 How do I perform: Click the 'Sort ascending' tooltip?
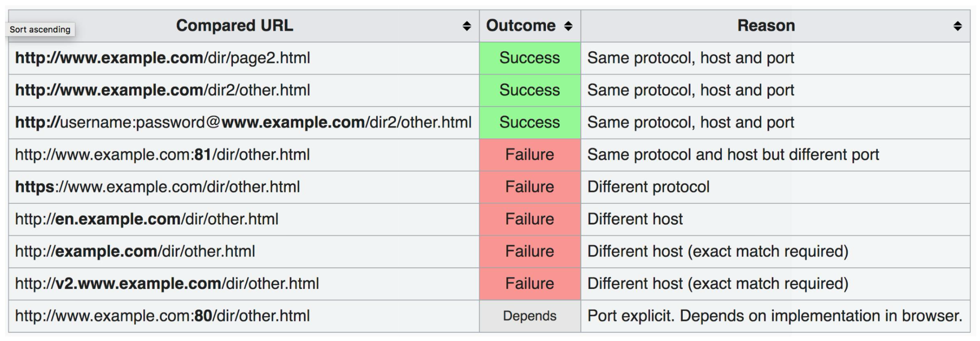tap(40, 29)
